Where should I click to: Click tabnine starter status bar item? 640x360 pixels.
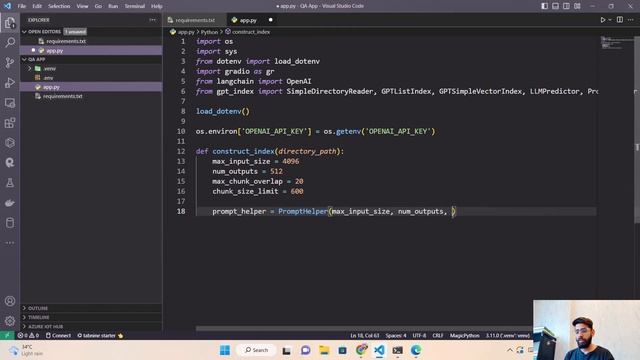[x=100, y=336]
